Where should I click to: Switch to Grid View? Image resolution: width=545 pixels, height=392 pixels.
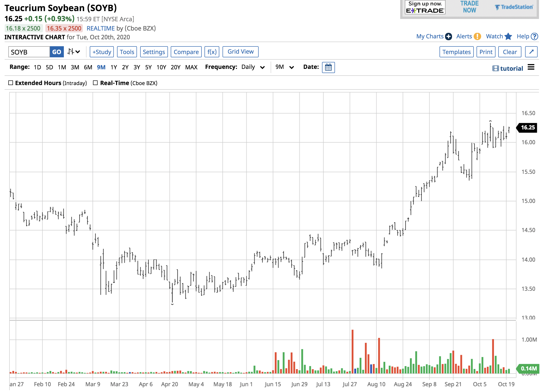click(x=240, y=52)
